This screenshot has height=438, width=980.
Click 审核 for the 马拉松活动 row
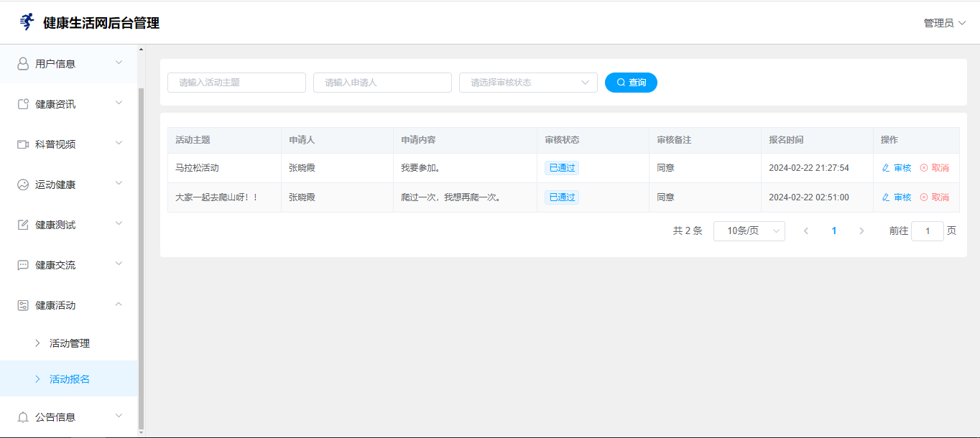tap(897, 168)
